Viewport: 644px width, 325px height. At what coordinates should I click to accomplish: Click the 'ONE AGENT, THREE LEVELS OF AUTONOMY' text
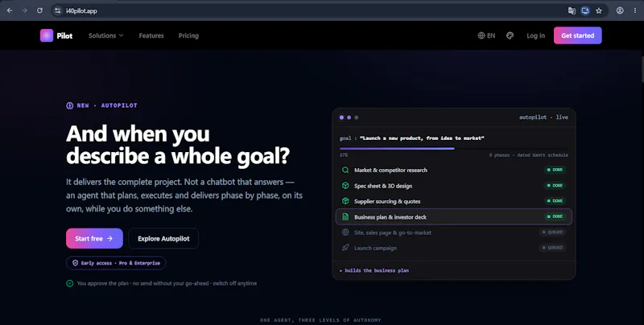pos(320,320)
